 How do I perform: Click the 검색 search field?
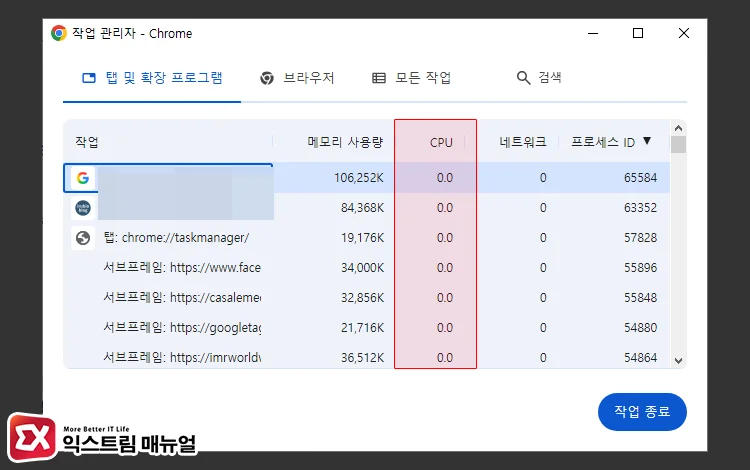pyautogui.click(x=550, y=77)
